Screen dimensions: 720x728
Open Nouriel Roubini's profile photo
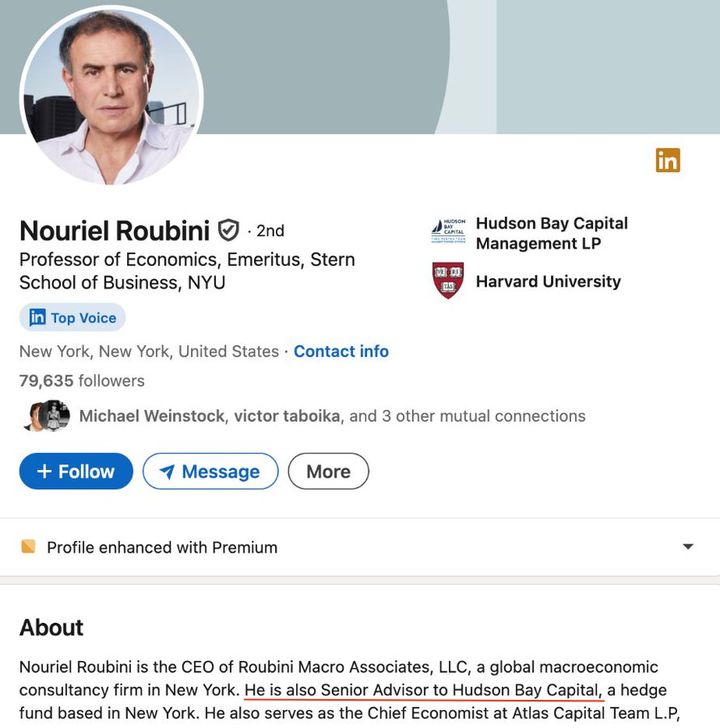110,97
